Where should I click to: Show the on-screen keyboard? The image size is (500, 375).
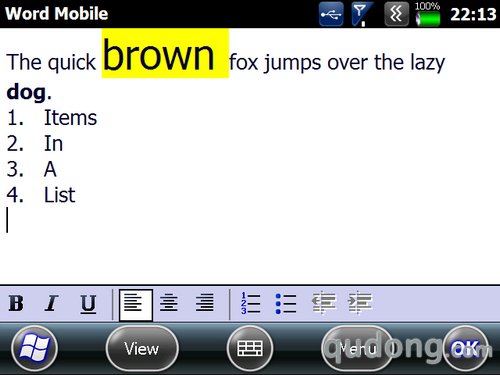coord(250,348)
